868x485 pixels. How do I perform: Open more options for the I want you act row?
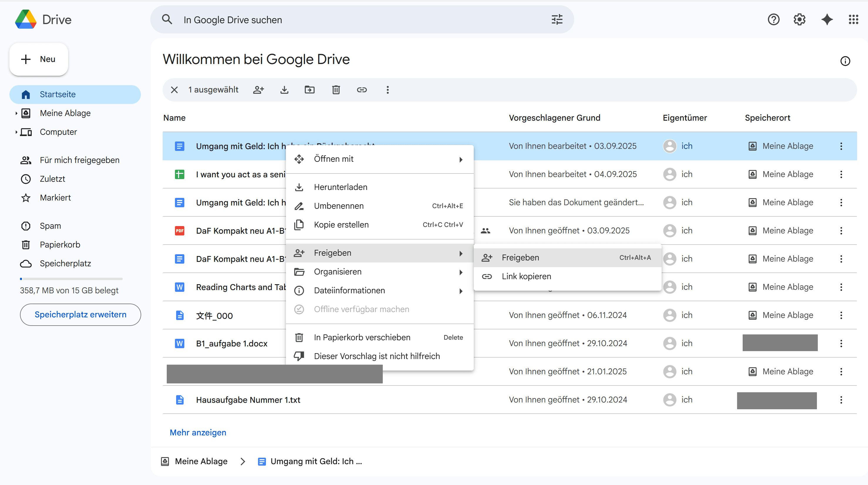[x=841, y=174]
